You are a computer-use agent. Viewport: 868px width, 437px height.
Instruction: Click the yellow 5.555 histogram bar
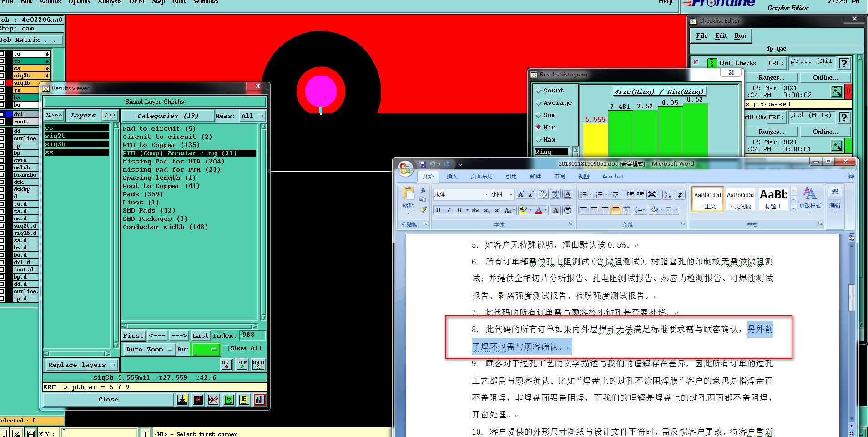coord(595,140)
